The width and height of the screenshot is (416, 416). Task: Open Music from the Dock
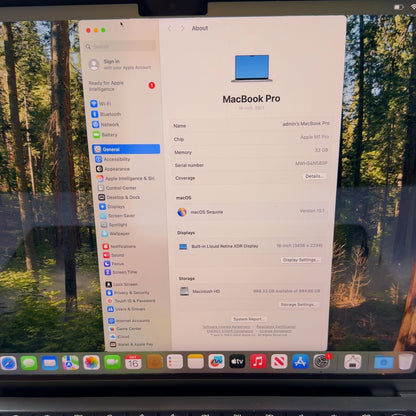tap(258, 361)
